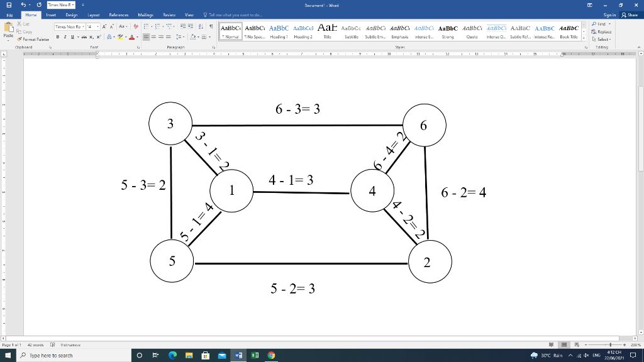Apply the Heading 1 style
644x362 pixels.
(279, 31)
